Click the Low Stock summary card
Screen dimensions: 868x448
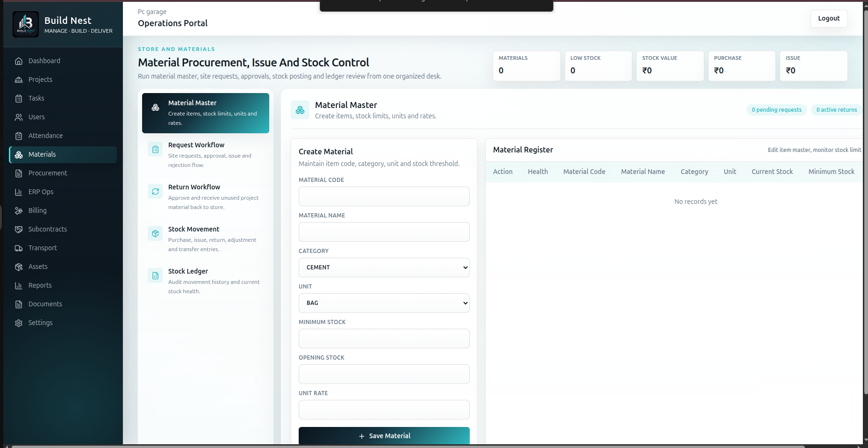(598, 66)
